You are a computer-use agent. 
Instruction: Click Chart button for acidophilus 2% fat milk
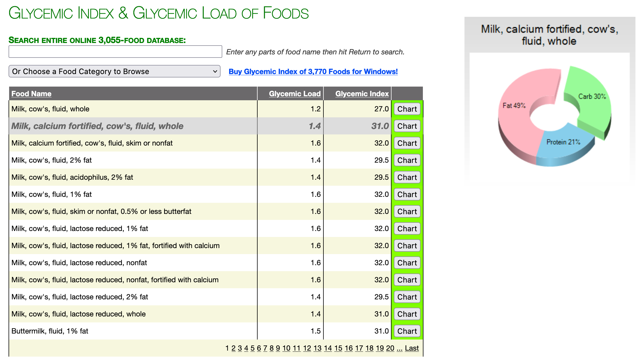pyautogui.click(x=407, y=177)
